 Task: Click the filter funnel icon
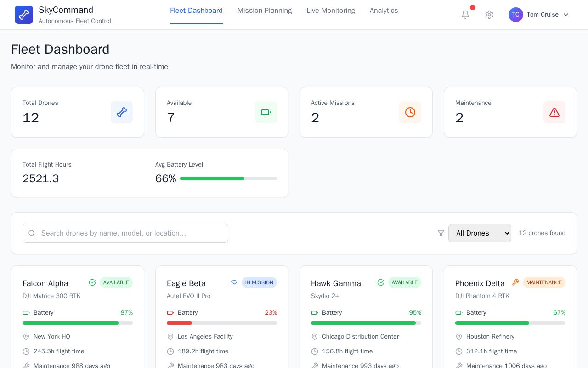441,233
